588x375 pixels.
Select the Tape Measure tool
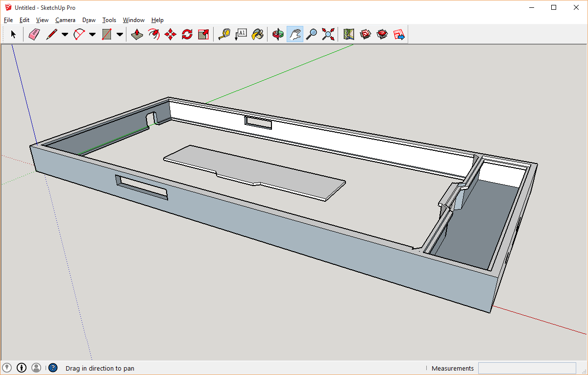[x=224, y=34]
